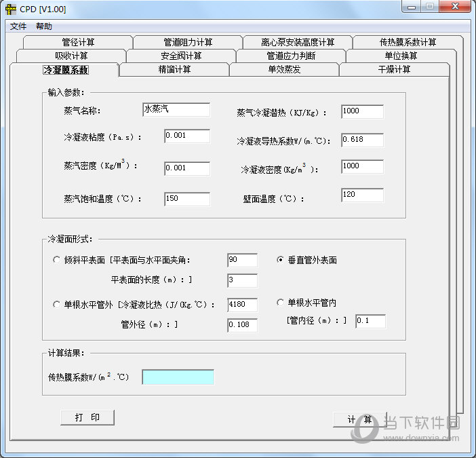The height and width of the screenshot is (458, 476).
Task: Click the 平表面的长度 field with 3
Action: pos(242,280)
